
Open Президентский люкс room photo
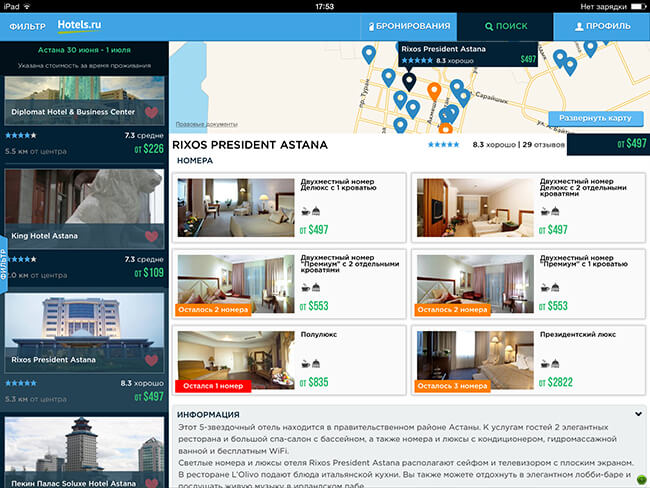pyautogui.click(x=475, y=360)
